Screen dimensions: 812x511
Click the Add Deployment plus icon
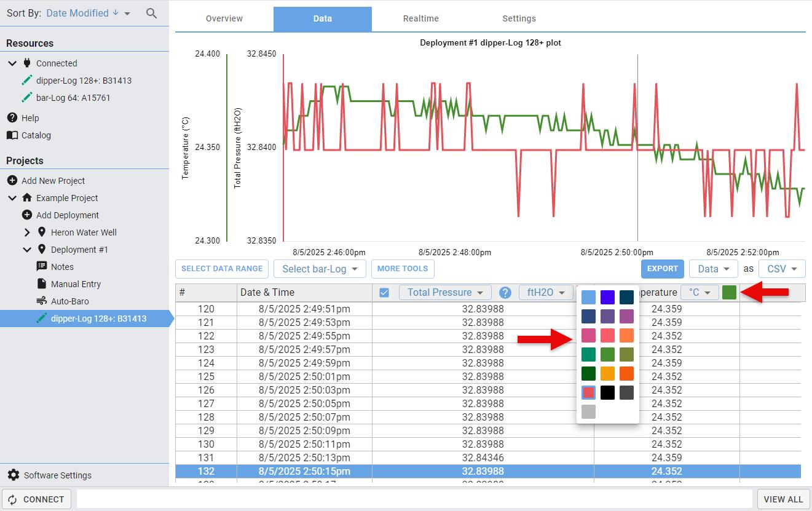point(26,215)
